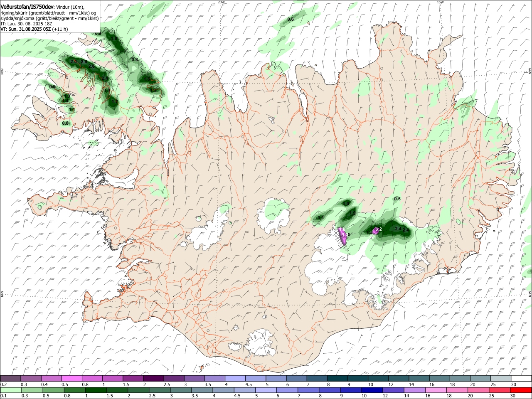Select lower-legend violet swatch between 14 and 16

[414, 390]
